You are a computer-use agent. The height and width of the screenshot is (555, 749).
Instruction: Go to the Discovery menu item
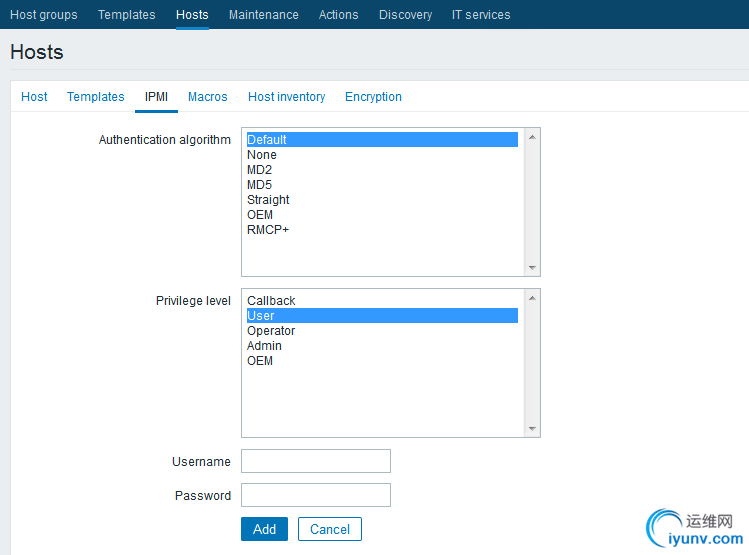405,15
